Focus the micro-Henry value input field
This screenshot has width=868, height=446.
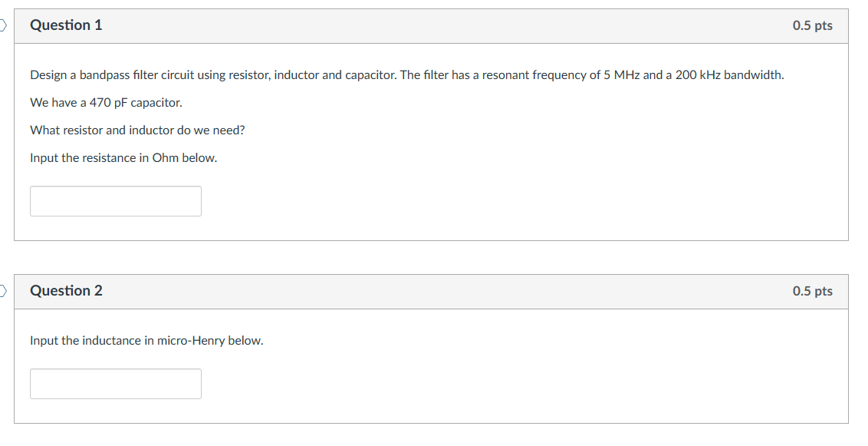click(x=115, y=383)
